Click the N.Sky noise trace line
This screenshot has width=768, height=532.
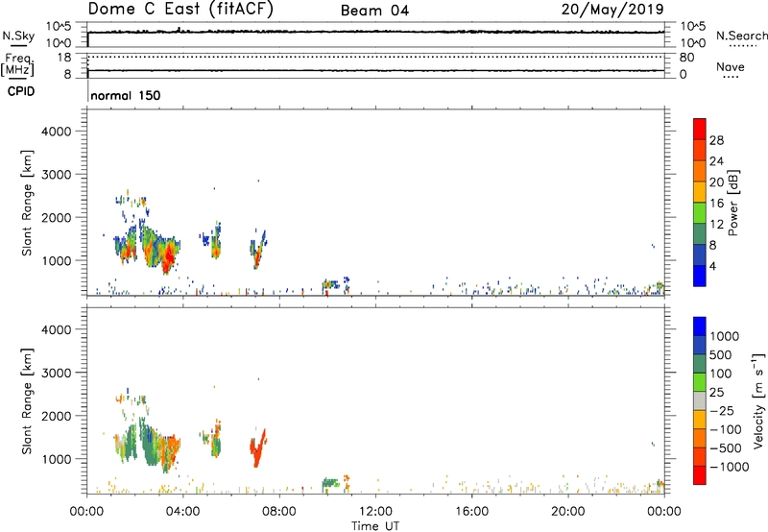(x=375, y=32)
